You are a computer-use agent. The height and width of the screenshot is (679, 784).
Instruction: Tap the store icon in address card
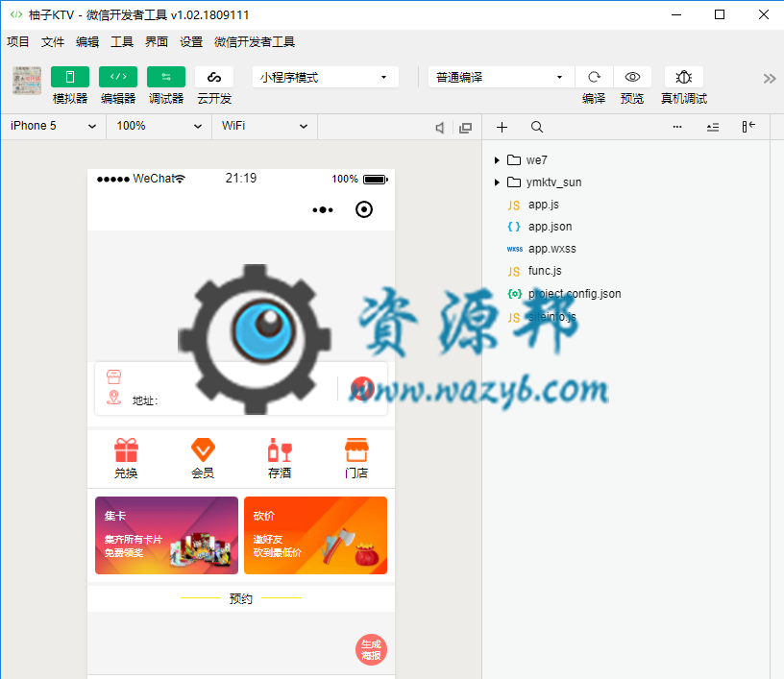114,376
